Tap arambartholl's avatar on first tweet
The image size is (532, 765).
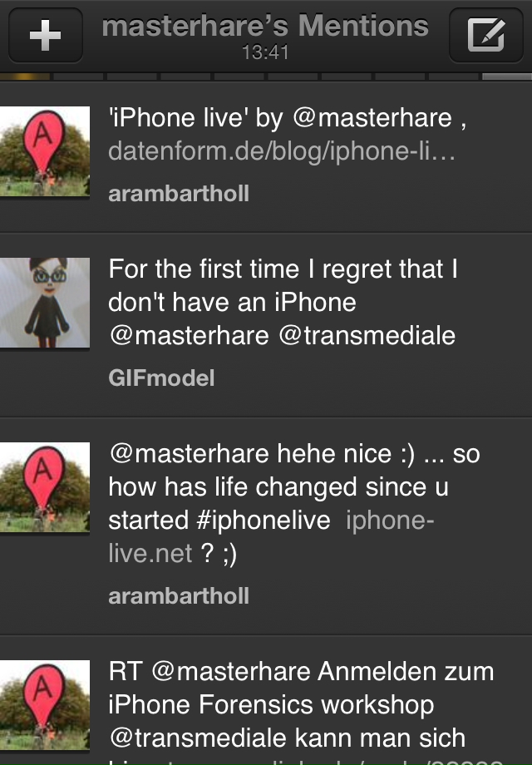tap(45, 152)
